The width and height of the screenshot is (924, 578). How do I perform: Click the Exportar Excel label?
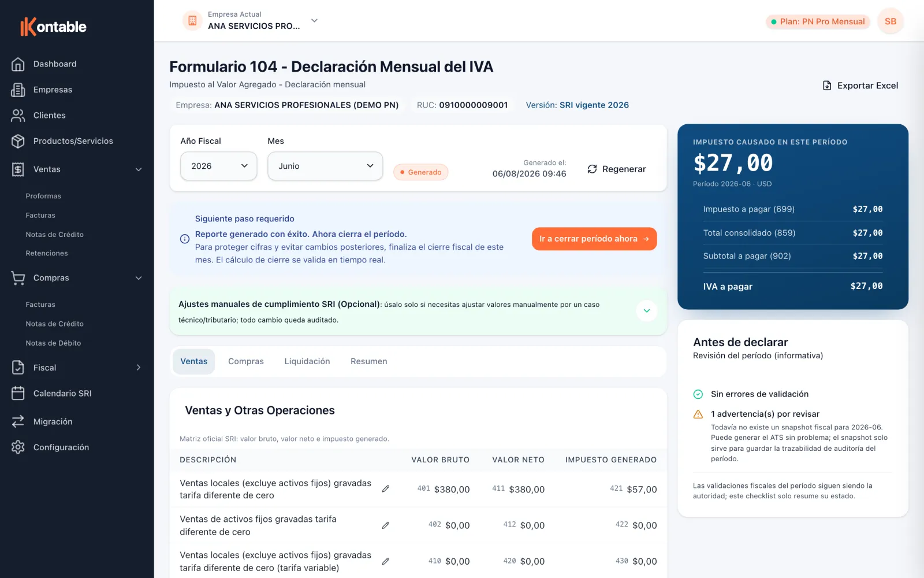pyautogui.click(x=867, y=86)
